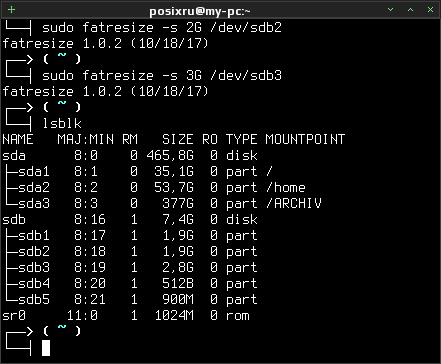Viewport: 441px width, 364px height.
Task: Minimize the terminal with the down chevron
Action: [391, 10]
